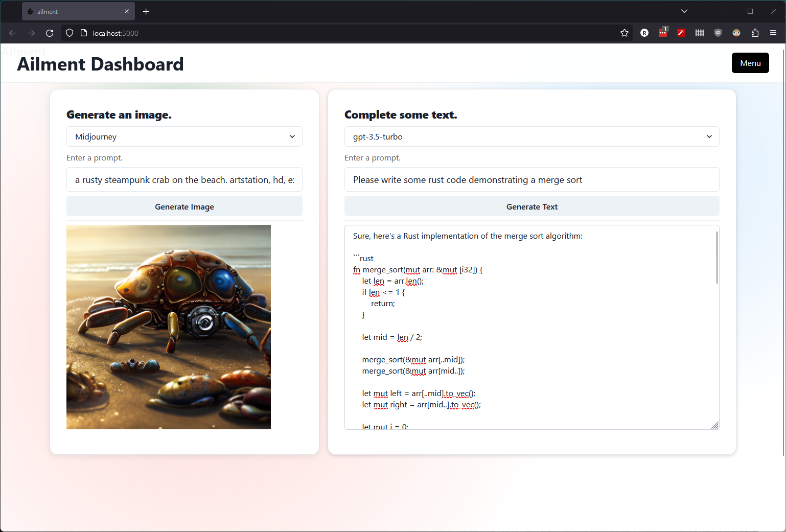The width and height of the screenshot is (786, 532).
Task: Open a new browser tab
Action: tap(146, 11)
